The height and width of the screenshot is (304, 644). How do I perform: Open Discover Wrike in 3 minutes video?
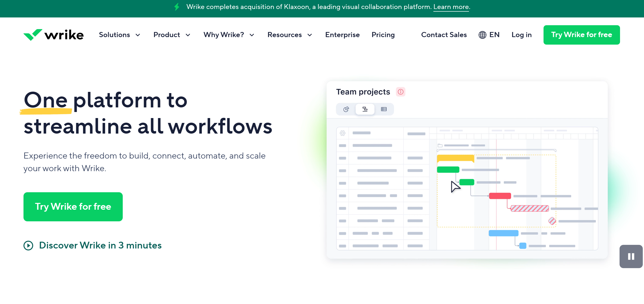tap(92, 245)
